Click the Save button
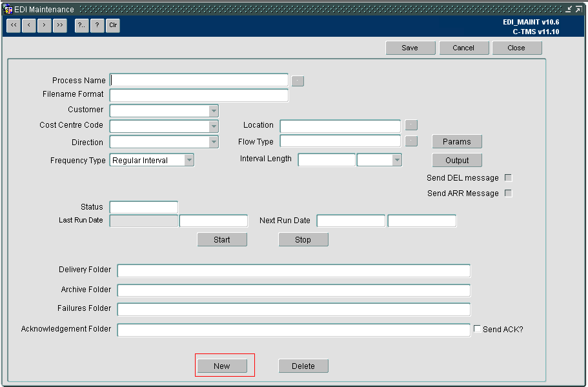 pyautogui.click(x=411, y=48)
